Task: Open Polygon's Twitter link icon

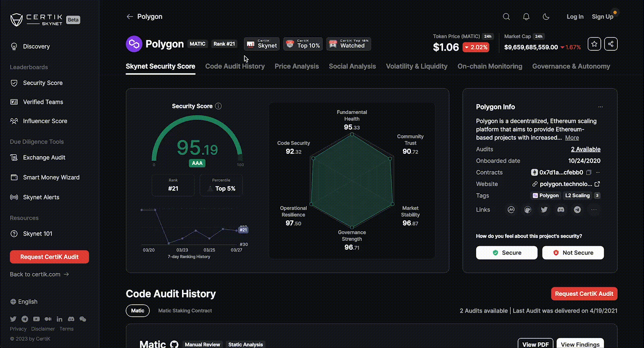Action: (544, 209)
